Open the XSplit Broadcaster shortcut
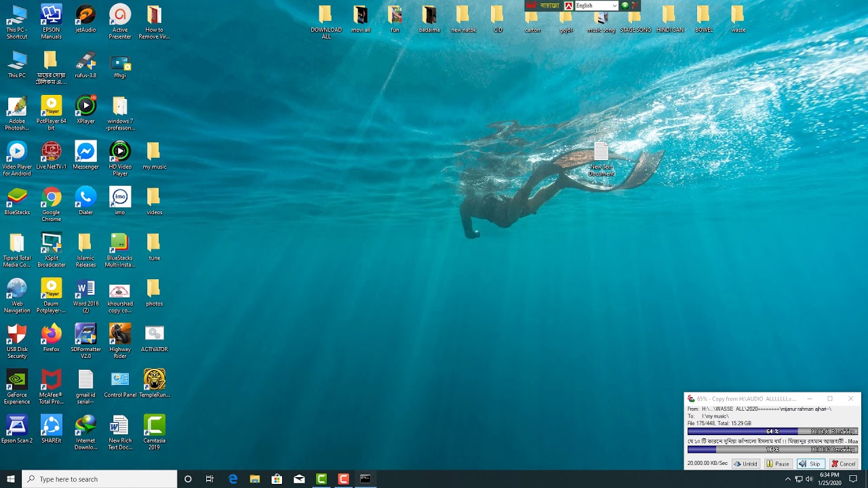The width and height of the screenshot is (868, 488). pos(52,249)
